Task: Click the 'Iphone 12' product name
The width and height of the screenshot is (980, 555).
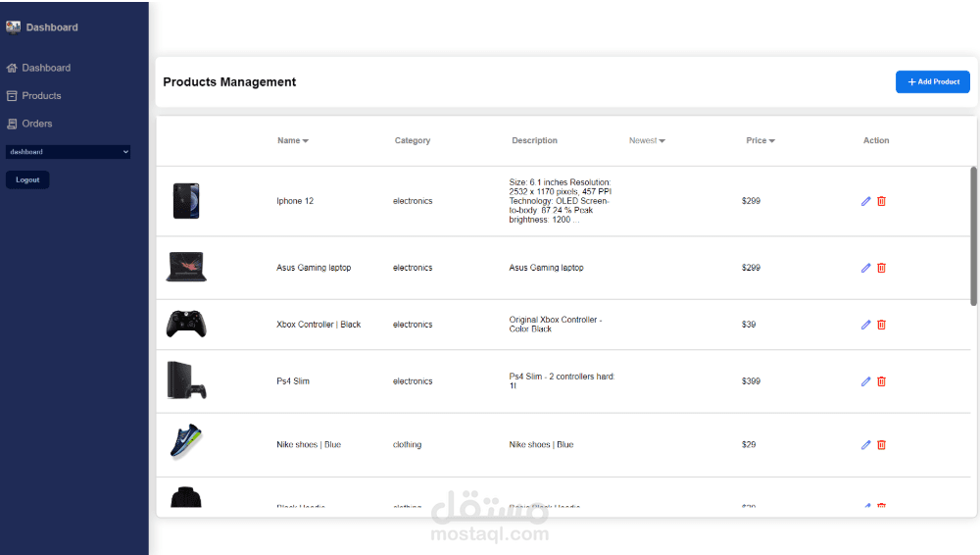Action: pyautogui.click(x=295, y=201)
